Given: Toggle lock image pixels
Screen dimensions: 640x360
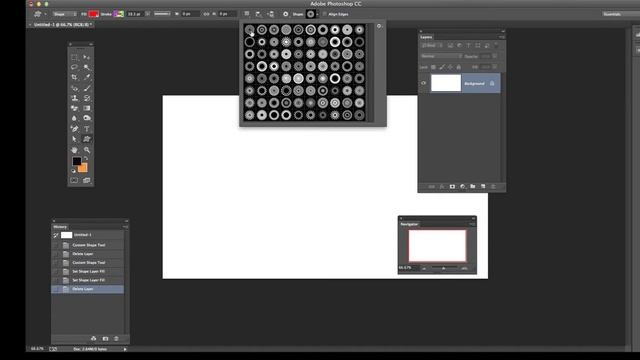Looking at the screenshot, I should click(442, 67).
